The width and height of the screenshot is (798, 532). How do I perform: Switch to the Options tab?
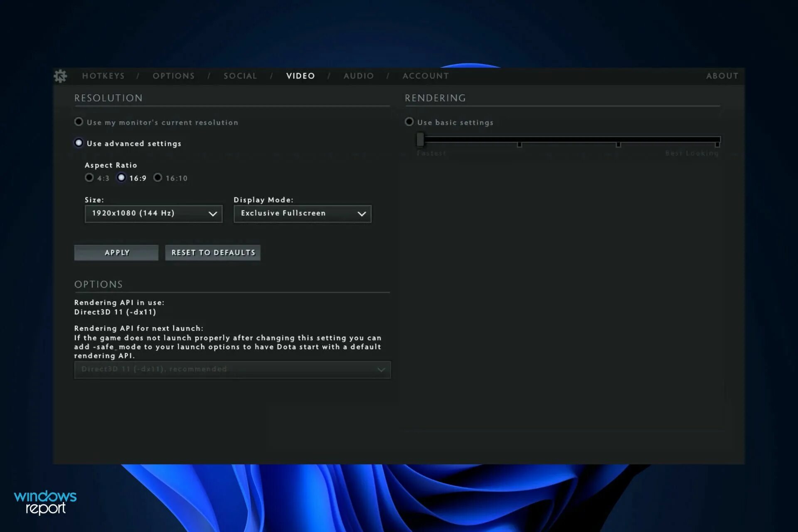coord(174,76)
